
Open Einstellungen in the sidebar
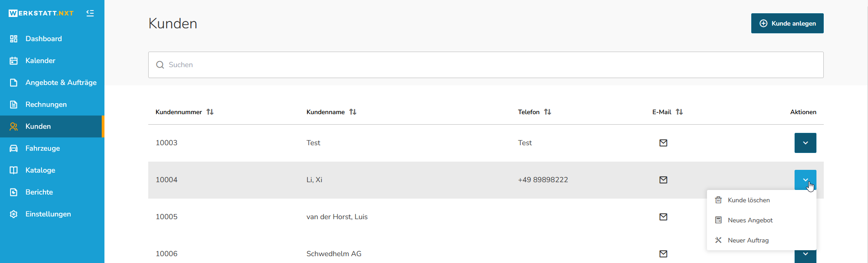click(48, 214)
